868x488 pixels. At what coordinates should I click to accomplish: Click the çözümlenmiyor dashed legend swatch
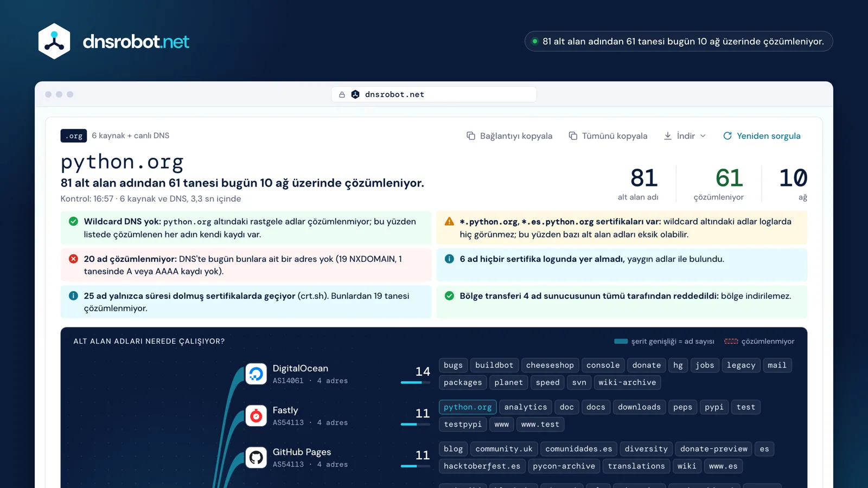731,342
